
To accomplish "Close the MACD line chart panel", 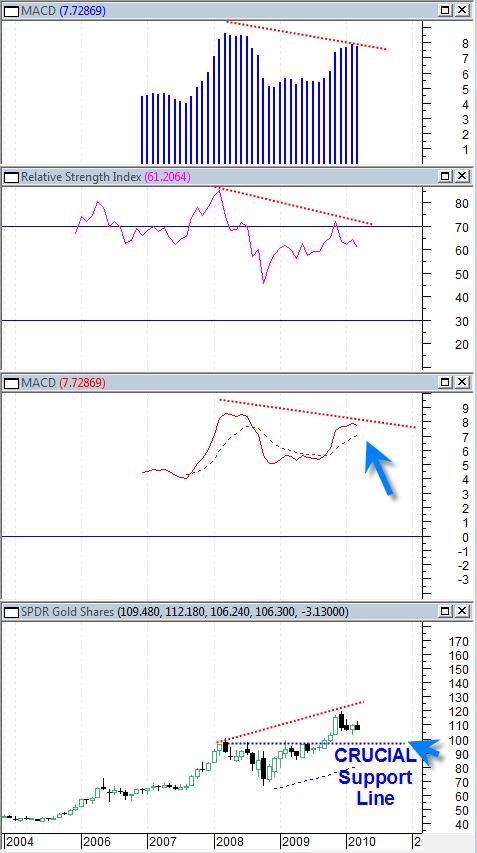I will pyautogui.click(x=461, y=382).
